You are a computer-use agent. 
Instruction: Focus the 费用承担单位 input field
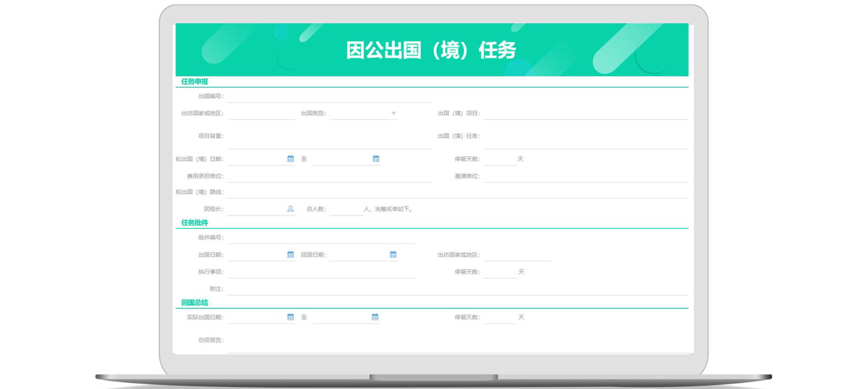(x=329, y=176)
